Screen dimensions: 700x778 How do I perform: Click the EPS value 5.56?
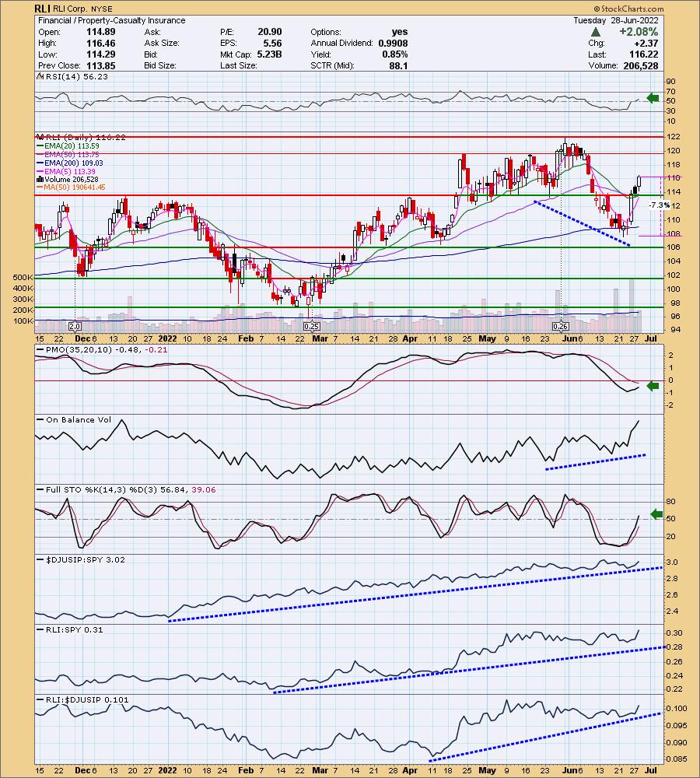pyautogui.click(x=272, y=43)
